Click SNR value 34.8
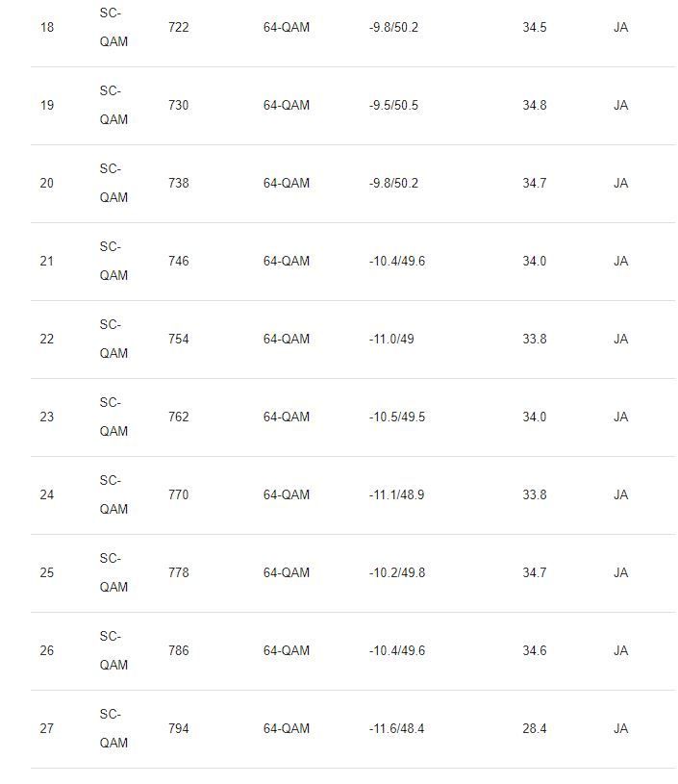 pos(535,105)
